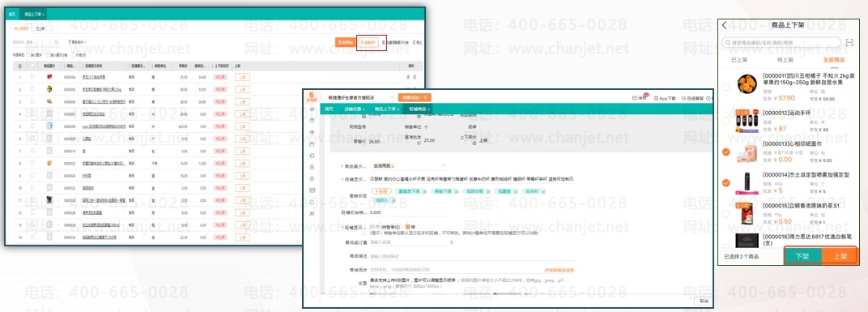Select the radio for product [0000011] 四川丑柑橘子
Image resolution: width=868 pixels, height=312 pixels.
click(x=725, y=87)
